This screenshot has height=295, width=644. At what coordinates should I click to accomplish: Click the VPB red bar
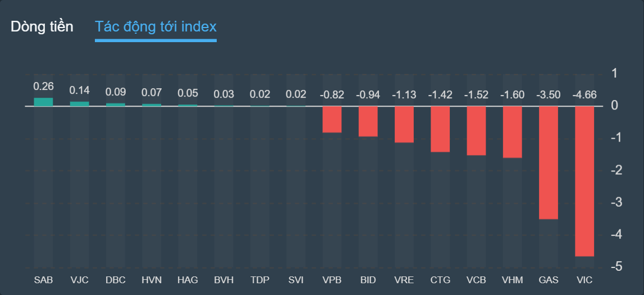click(332, 119)
